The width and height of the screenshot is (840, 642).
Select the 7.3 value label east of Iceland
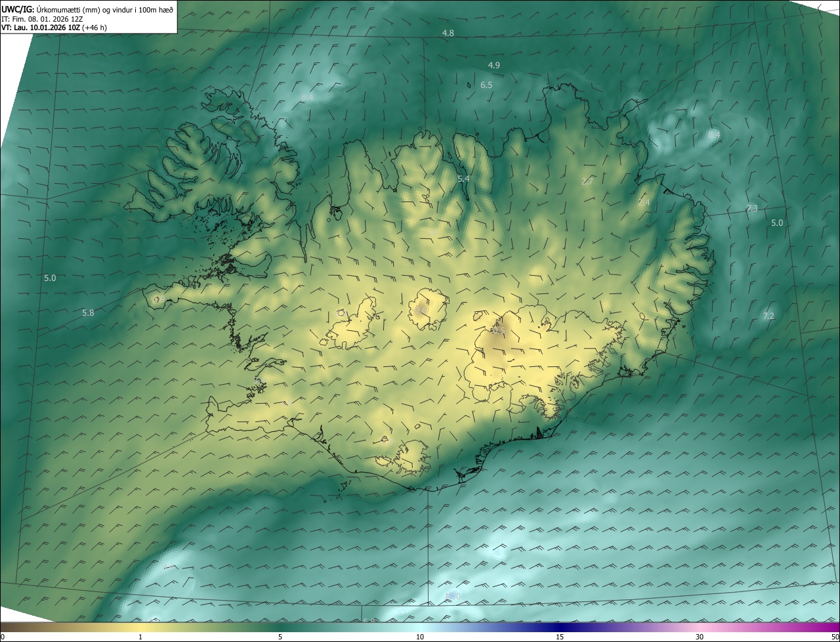coord(752,209)
